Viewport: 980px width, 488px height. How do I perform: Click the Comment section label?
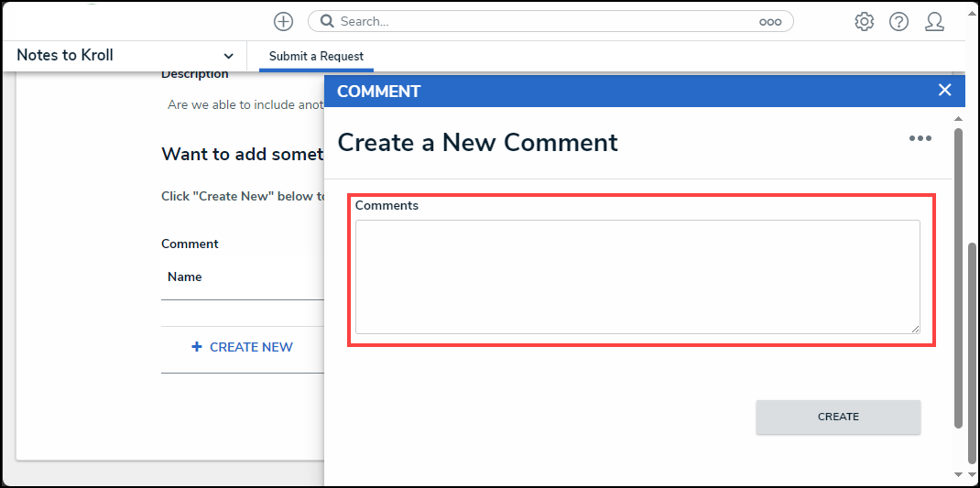(190, 244)
